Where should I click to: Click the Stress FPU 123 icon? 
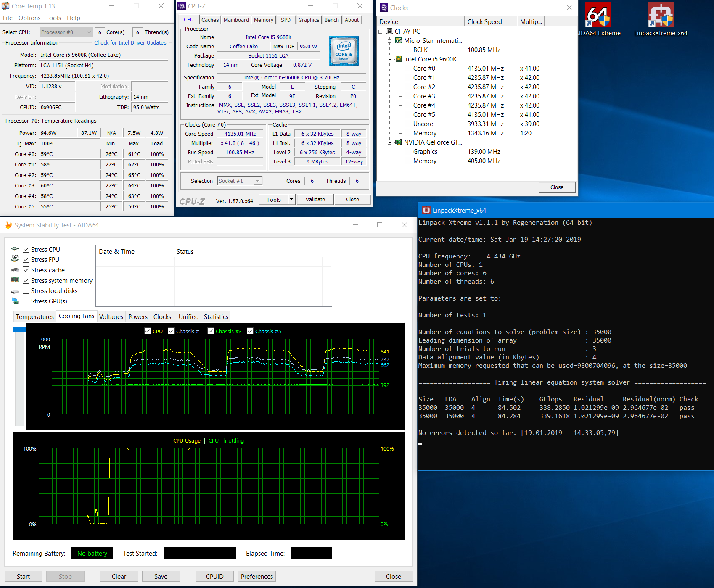(15, 259)
